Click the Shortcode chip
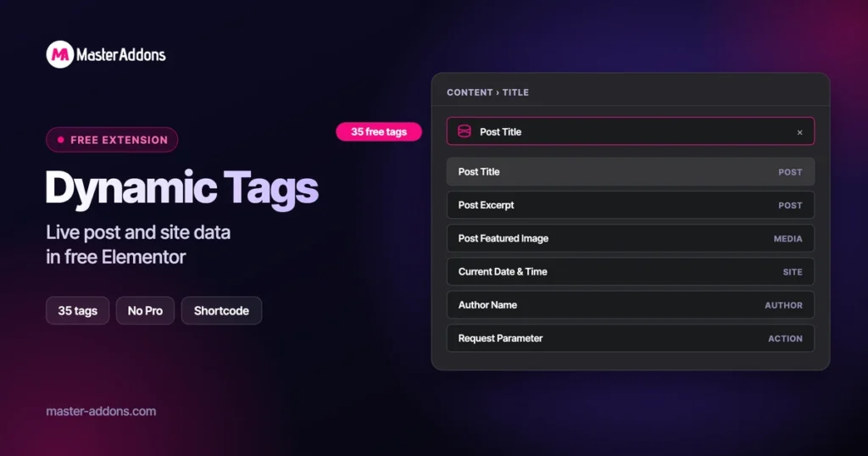 [221, 310]
